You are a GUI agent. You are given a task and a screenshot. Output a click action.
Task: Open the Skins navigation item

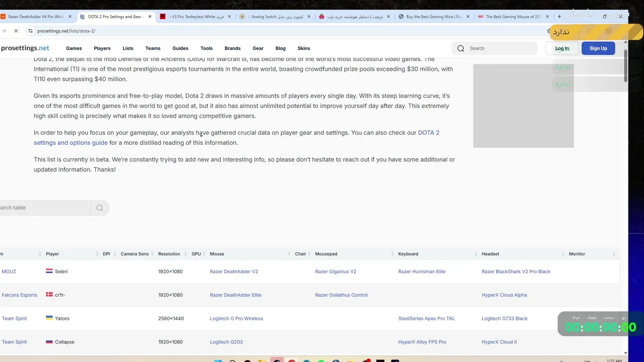[x=304, y=48]
